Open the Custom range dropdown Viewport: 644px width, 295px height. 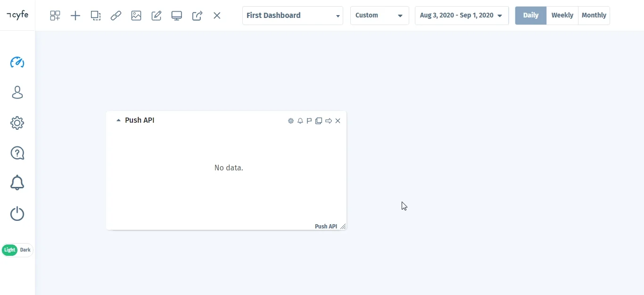point(380,16)
